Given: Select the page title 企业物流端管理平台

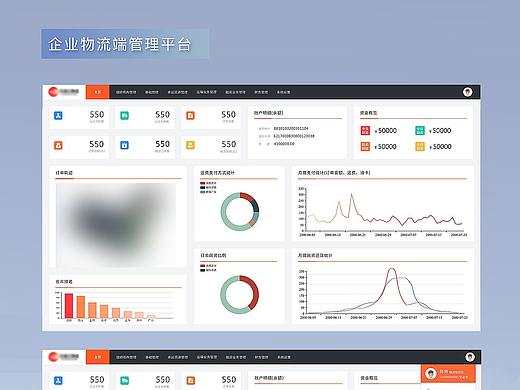Looking at the screenshot, I should pos(120,44).
